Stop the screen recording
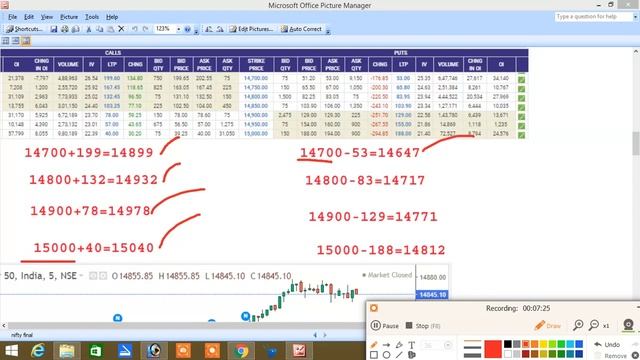The width and height of the screenshot is (640, 360). [x=423, y=326]
